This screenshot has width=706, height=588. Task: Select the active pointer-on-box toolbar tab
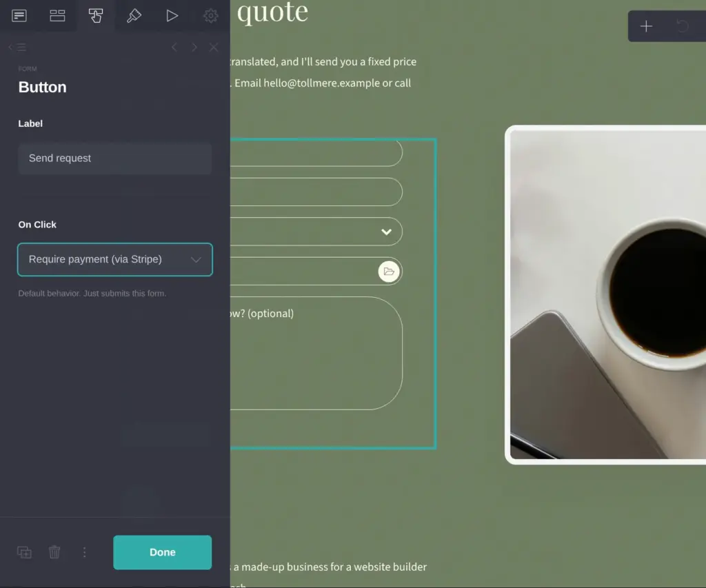click(95, 16)
